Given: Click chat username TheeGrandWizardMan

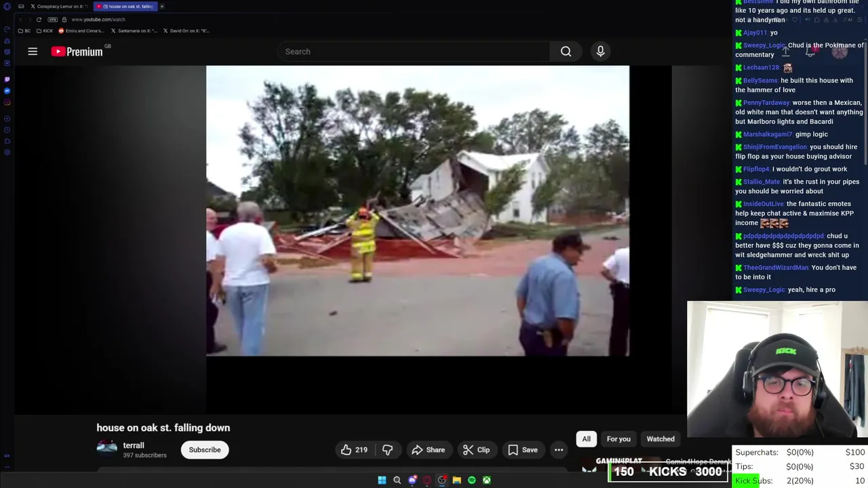Looking at the screenshot, I should (776, 268).
